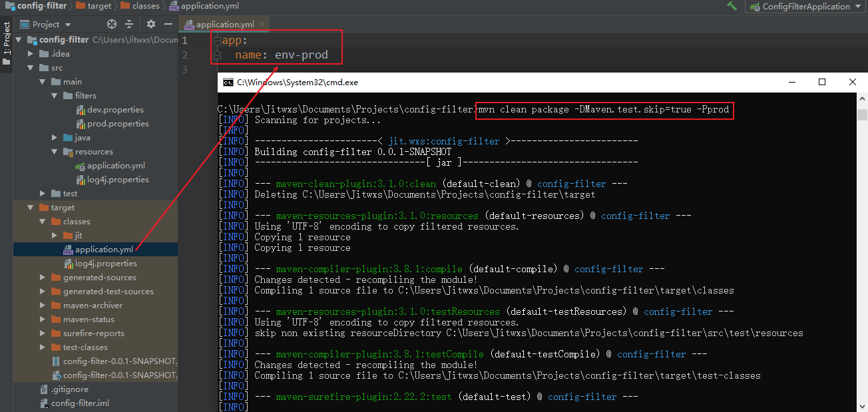Collapse the filters folder arrow
The height and width of the screenshot is (412, 868).
pyautogui.click(x=55, y=96)
